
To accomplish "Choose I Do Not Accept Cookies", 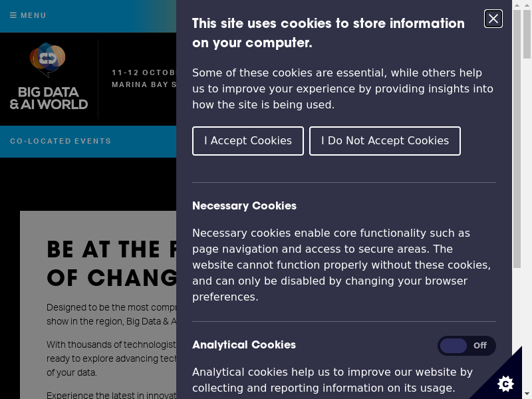I will click(x=384, y=141).
